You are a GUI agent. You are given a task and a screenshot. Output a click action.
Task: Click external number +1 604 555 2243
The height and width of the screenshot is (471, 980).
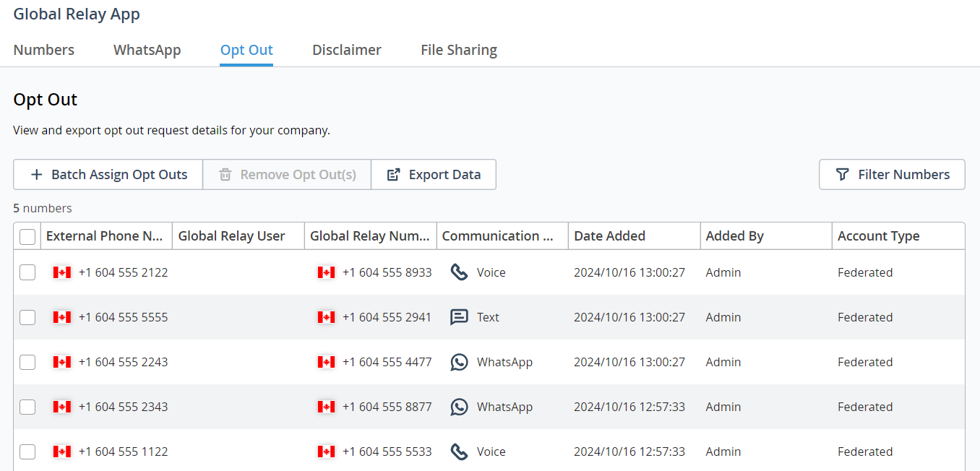[124, 362]
